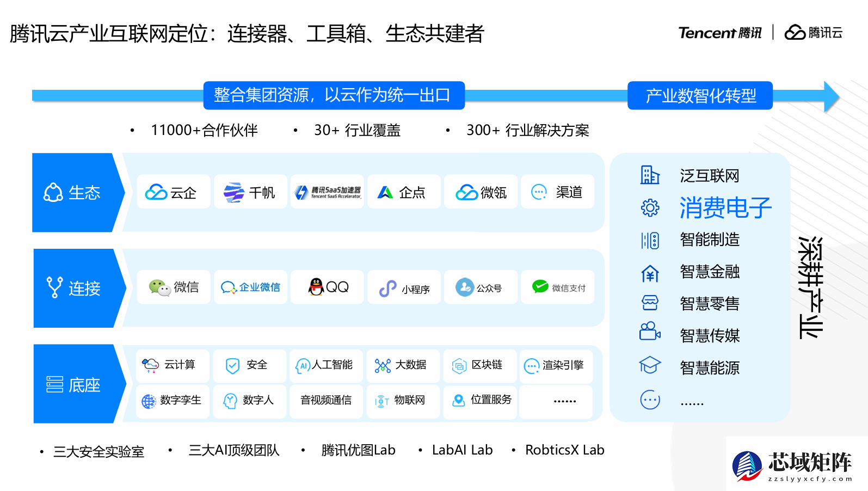
Task: Click the 智慧零售 text label
Action: 710,303
